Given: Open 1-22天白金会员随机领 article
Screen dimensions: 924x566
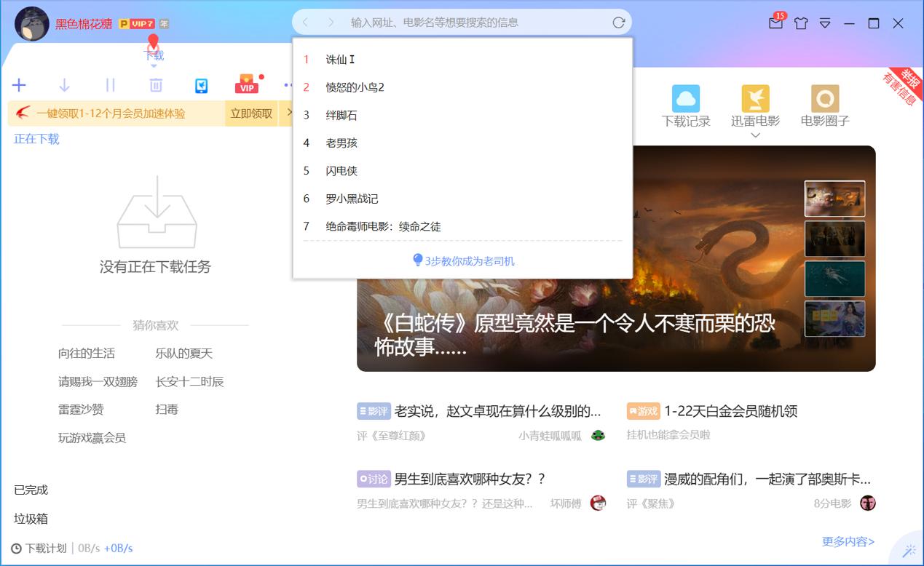Looking at the screenshot, I should (730, 411).
